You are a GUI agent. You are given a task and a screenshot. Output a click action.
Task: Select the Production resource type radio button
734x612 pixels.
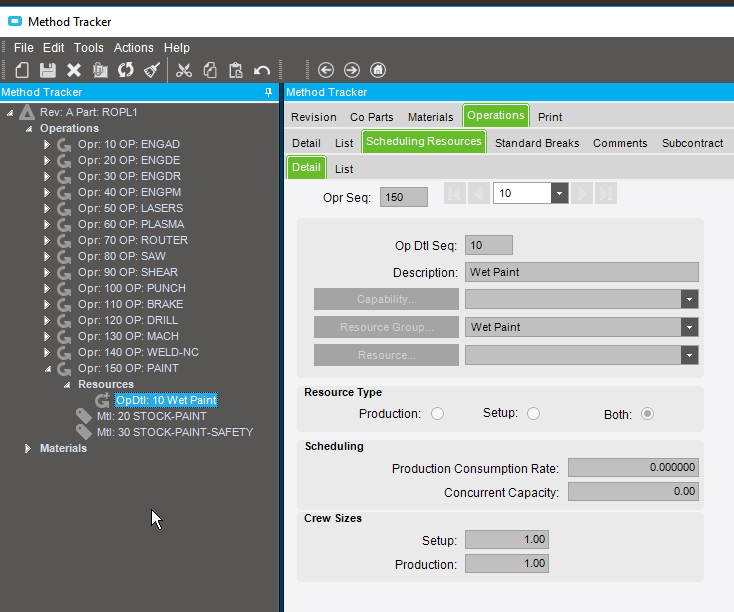[x=437, y=414]
